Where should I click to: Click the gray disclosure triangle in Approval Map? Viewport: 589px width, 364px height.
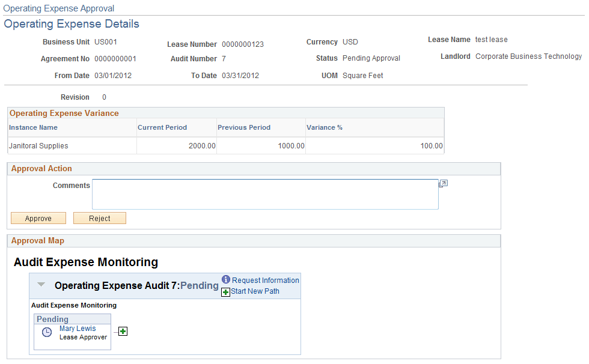[x=40, y=285]
